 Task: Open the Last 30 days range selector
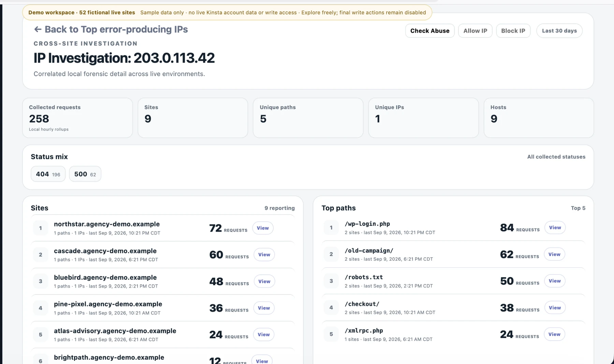point(559,31)
